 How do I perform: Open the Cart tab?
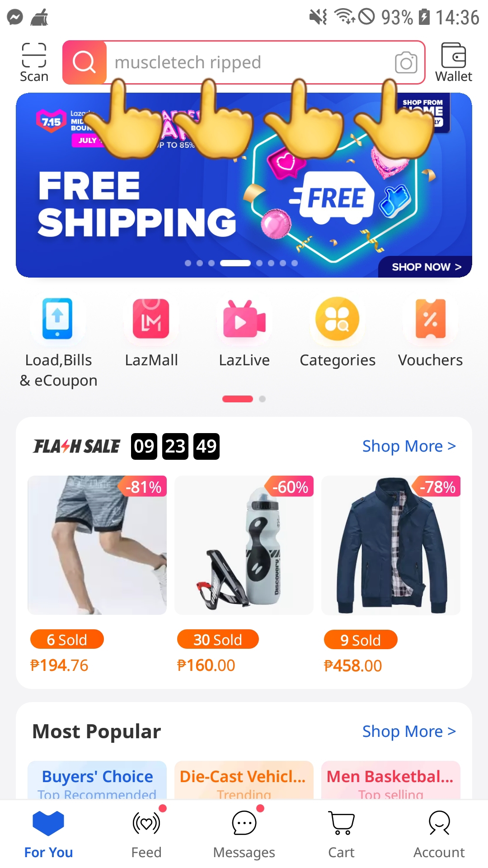point(342,834)
